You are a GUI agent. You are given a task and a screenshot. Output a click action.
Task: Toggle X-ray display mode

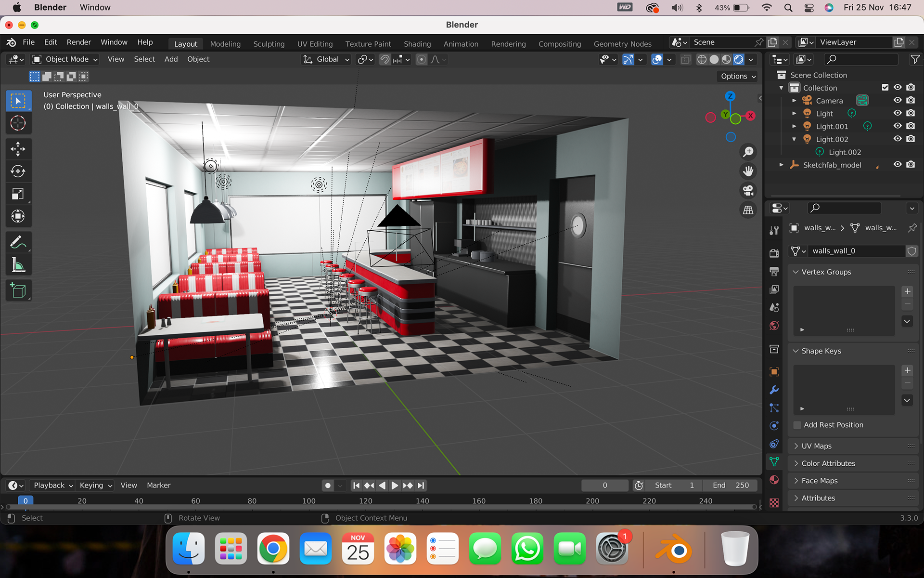[x=685, y=59]
